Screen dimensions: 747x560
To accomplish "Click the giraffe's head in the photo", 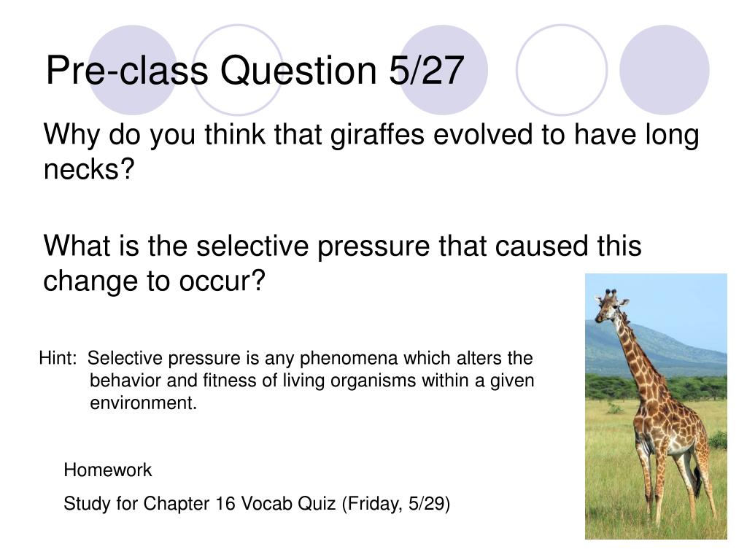I will point(610,306).
